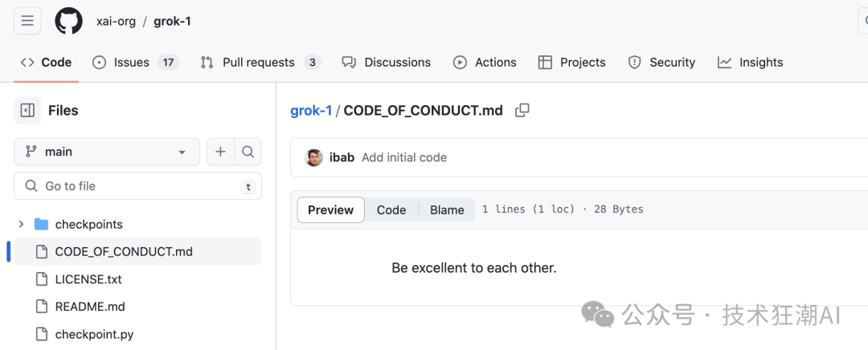Go to the Insights tab
Image resolution: width=868 pixels, height=350 pixels.
750,63
